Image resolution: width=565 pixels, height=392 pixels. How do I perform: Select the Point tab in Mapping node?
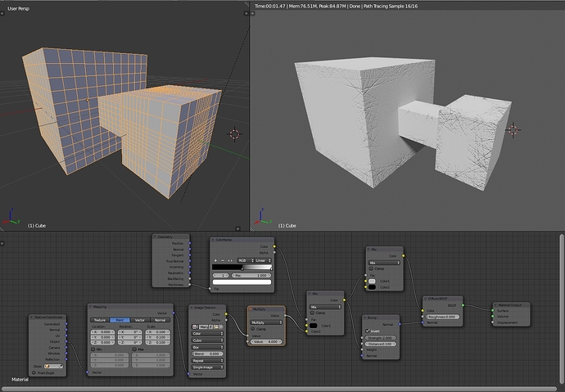click(120, 320)
